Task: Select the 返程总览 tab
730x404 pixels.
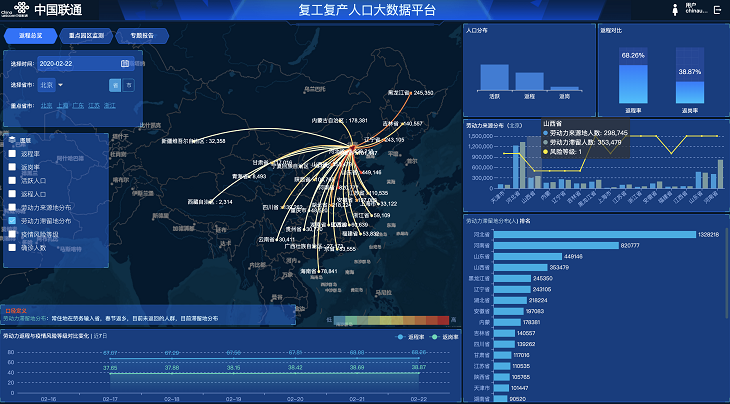Action: click(x=30, y=36)
